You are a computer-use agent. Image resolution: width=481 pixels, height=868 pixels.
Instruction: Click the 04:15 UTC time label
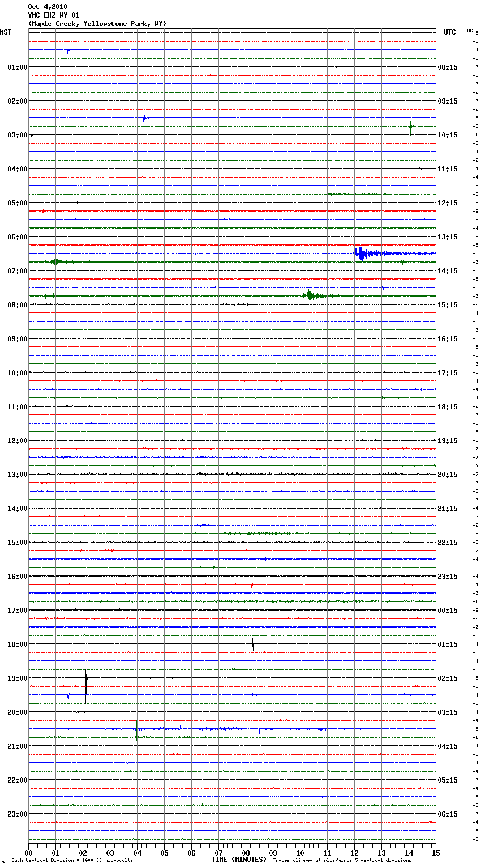click(x=448, y=746)
